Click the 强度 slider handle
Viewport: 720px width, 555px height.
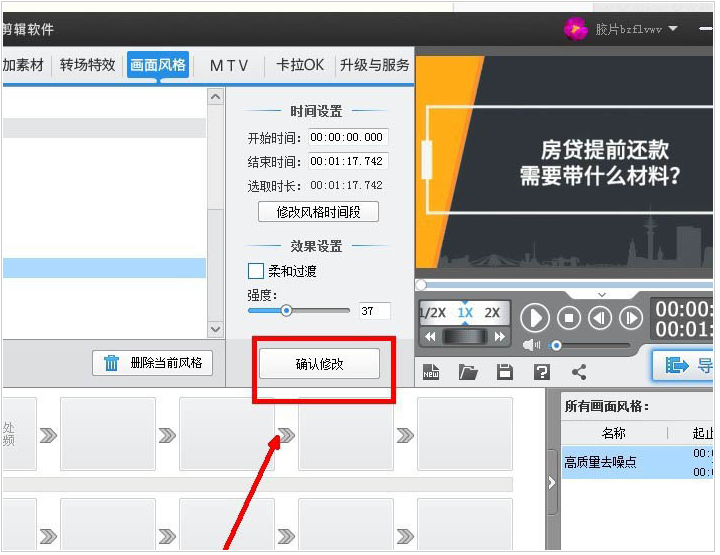[x=286, y=311]
